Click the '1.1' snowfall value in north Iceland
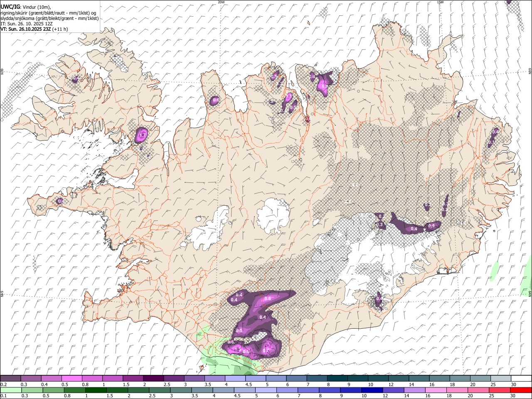The image size is (532, 399). (x=290, y=97)
